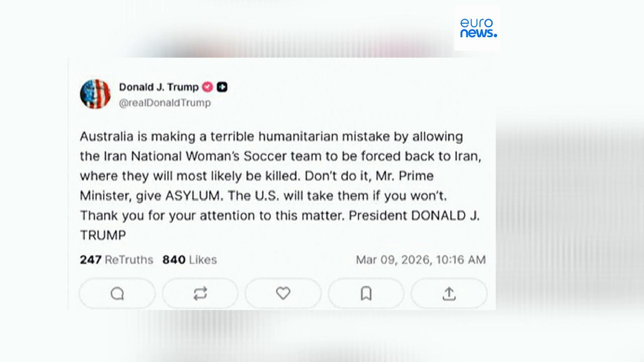This screenshot has width=644, height=362.
Task: Click the black plus badge beside name
Action: pyautogui.click(x=222, y=87)
